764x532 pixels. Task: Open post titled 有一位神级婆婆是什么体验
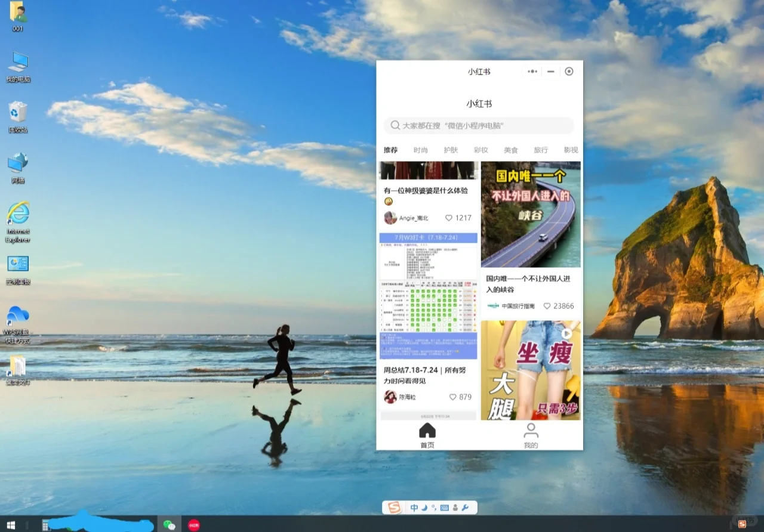point(426,196)
